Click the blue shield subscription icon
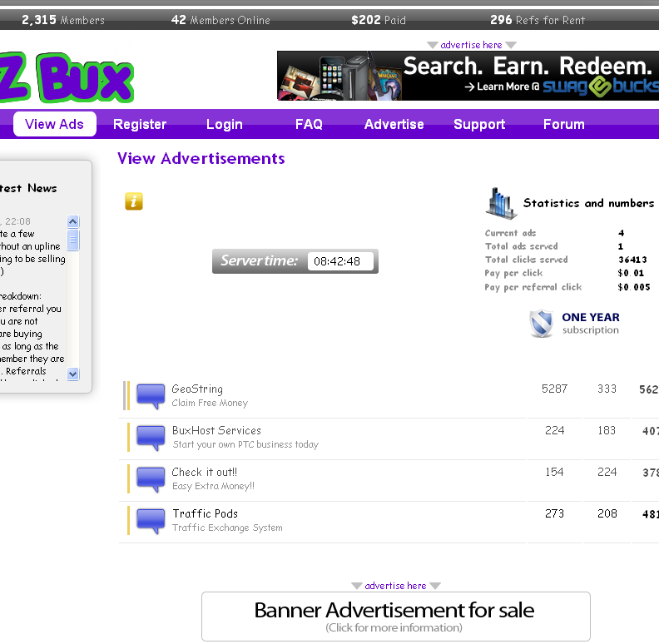 (x=542, y=324)
